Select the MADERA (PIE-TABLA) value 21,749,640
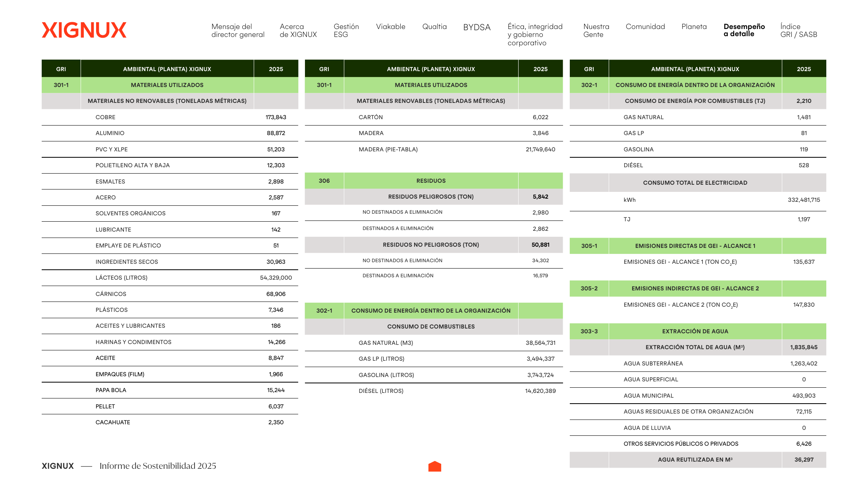 pos(540,149)
